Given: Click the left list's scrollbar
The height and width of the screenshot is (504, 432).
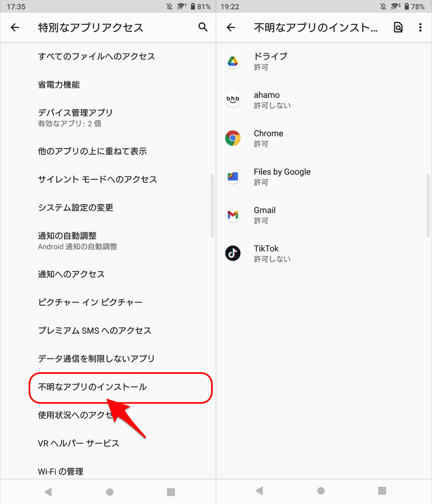Looking at the screenshot, I should tap(212, 206).
